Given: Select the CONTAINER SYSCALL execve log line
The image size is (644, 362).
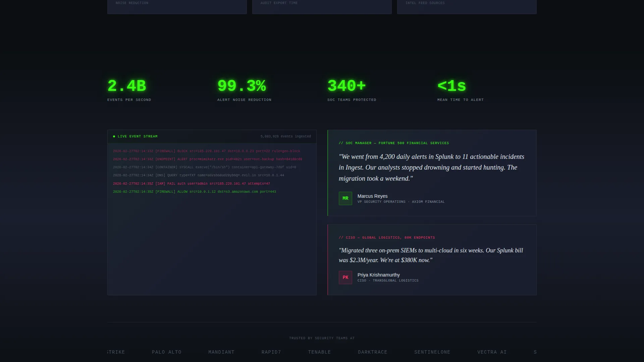Looking at the screenshot, I should pyautogui.click(x=205, y=167).
